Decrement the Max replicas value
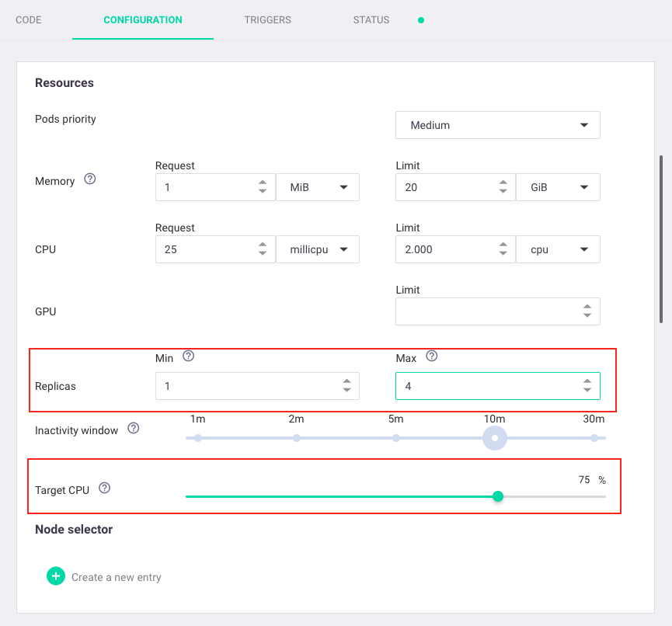672x626 pixels. tap(587, 390)
